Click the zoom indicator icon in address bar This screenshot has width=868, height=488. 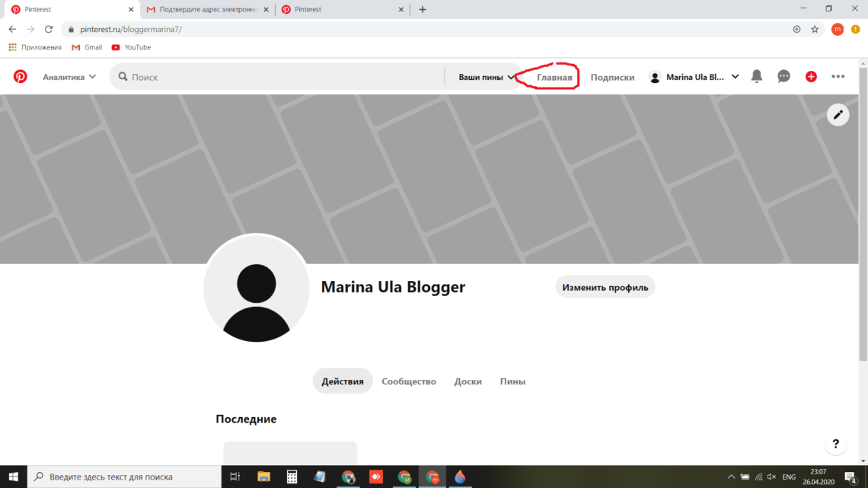point(796,30)
